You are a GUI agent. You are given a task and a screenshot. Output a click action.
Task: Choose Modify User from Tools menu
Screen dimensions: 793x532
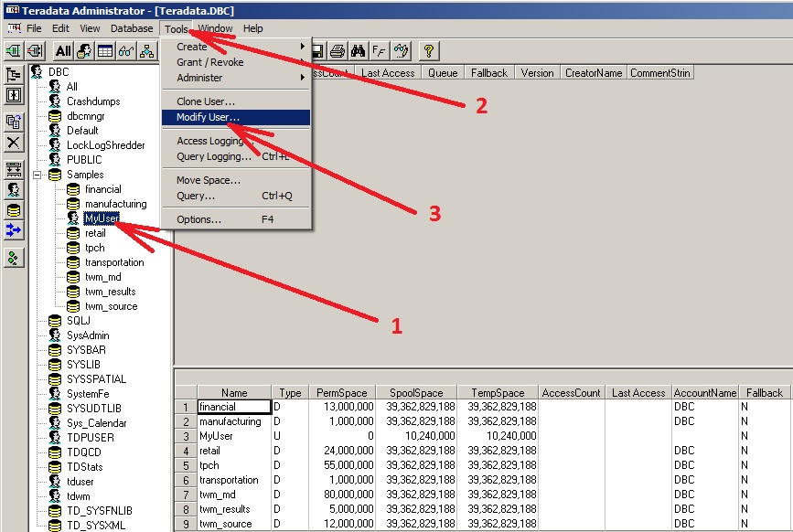tap(236, 117)
